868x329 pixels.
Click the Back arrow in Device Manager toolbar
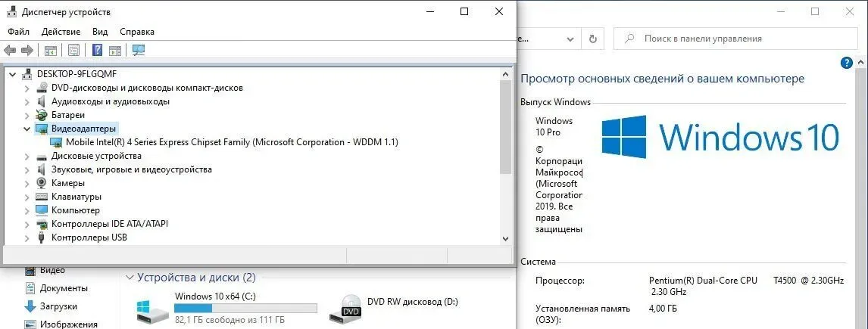10,51
